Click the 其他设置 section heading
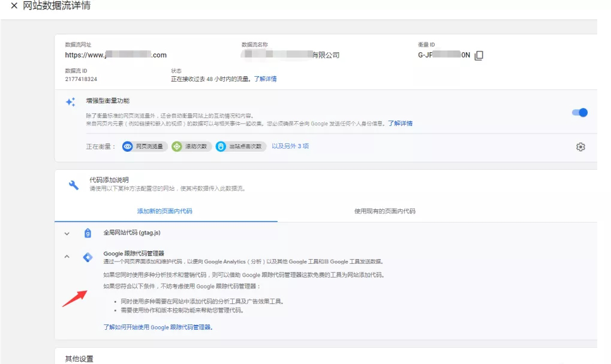This screenshot has height=364, width=611. click(x=79, y=359)
